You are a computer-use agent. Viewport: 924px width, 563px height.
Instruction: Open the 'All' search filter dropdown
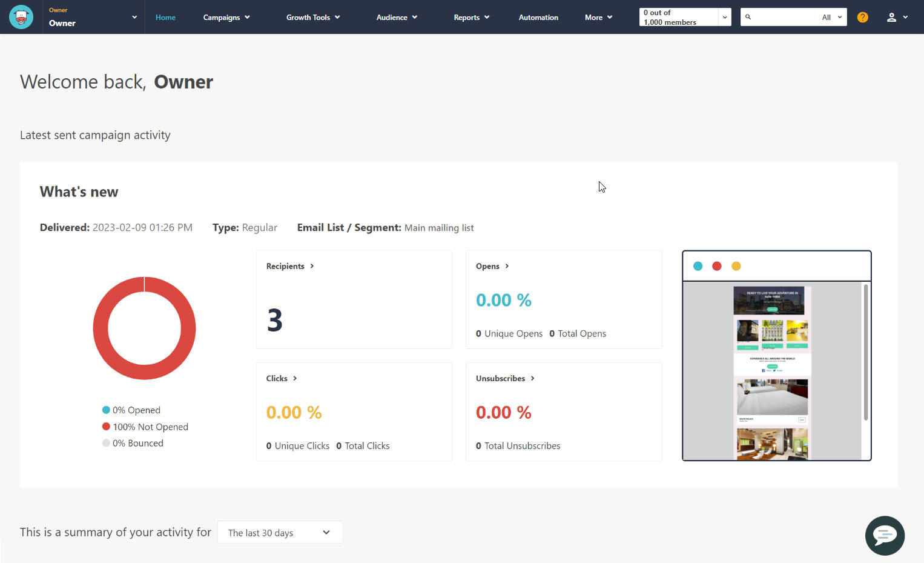[x=833, y=17]
